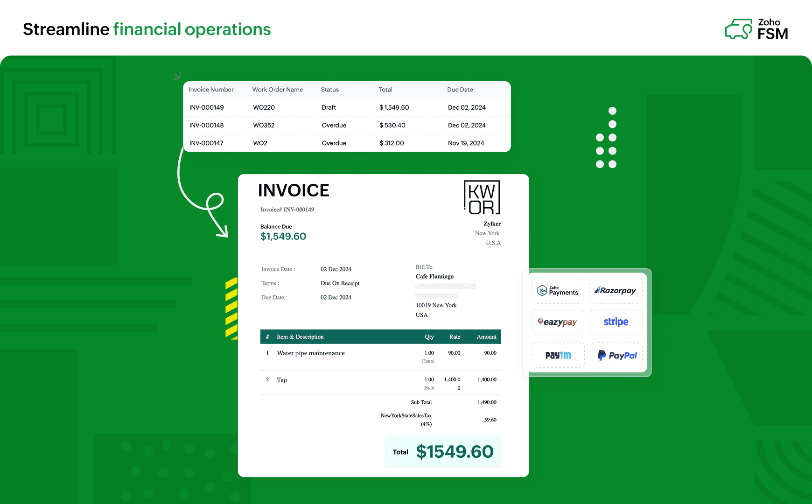Screen dimensions: 812x504
Task: Open the Work Order Name column options
Action: (x=277, y=90)
